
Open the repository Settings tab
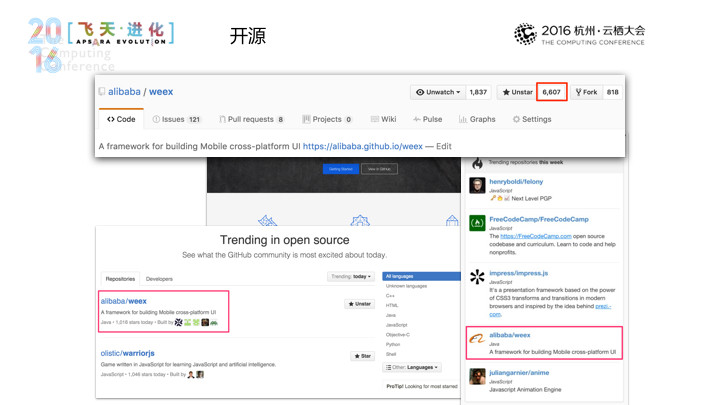pos(532,119)
